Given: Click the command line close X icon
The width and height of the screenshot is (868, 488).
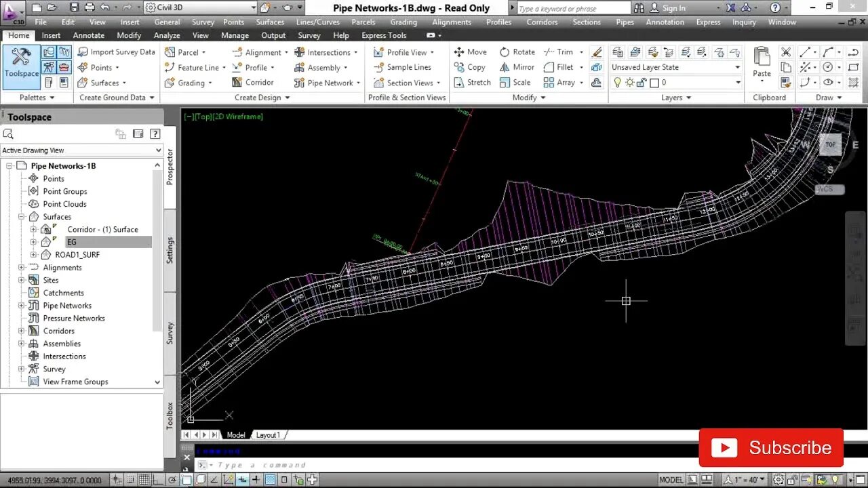Looking at the screenshot, I should click(187, 457).
